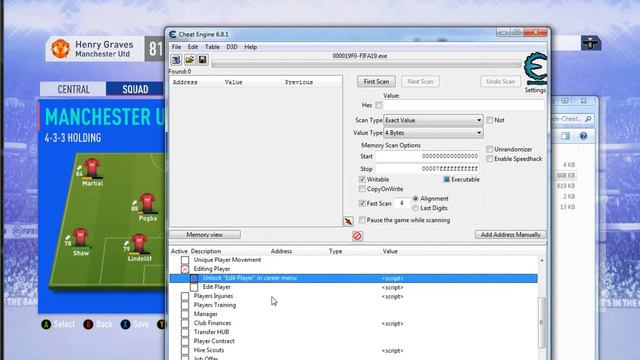Click the red B Back button icon
Image resolution: width=640 pixels, height=360 pixels.
coord(88,324)
